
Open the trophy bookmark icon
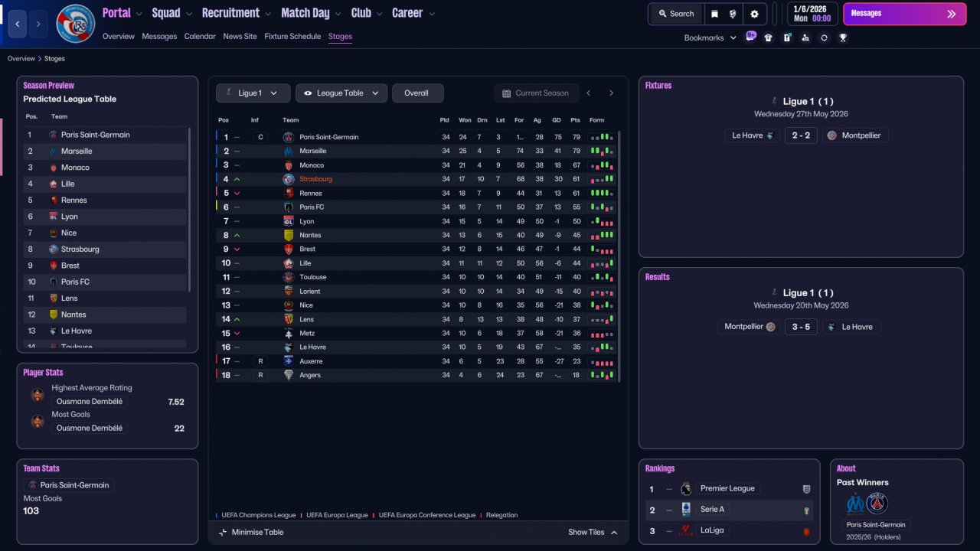click(x=843, y=37)
